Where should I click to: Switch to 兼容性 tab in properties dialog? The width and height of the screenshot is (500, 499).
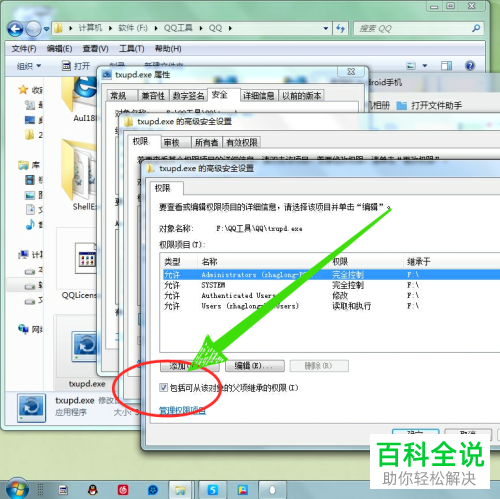tap(153, 96)
